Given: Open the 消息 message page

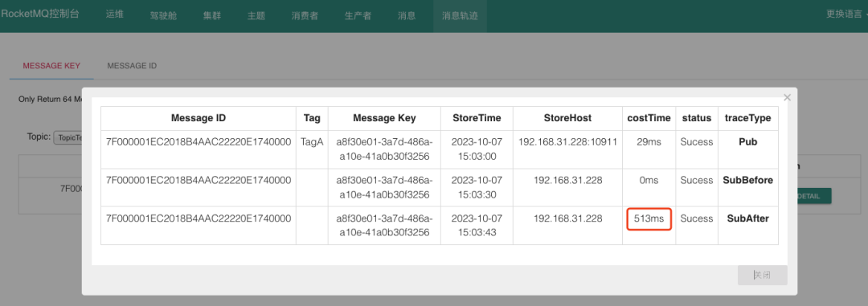Looking at the screenshot, I should pyautogui.click(x=407, y=15).
